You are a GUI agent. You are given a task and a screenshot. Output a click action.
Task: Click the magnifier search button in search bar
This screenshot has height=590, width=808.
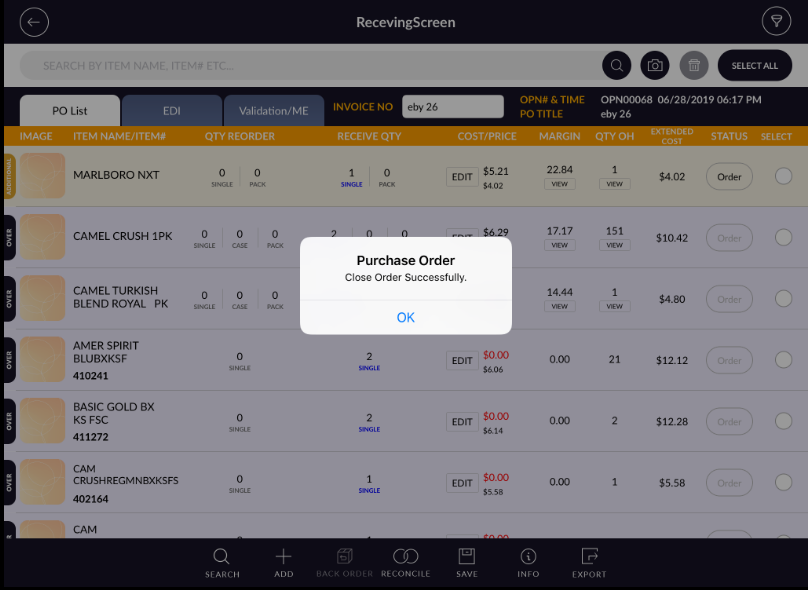(617, 66)
